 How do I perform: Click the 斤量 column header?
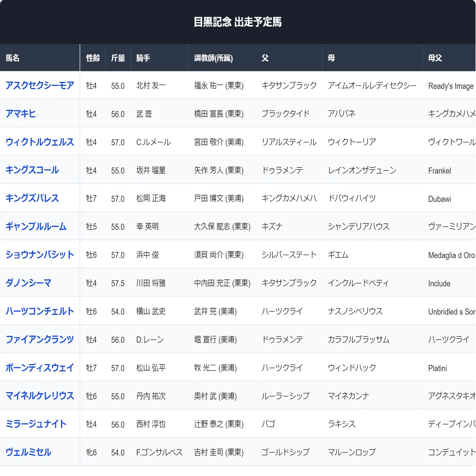coord(118,58)
